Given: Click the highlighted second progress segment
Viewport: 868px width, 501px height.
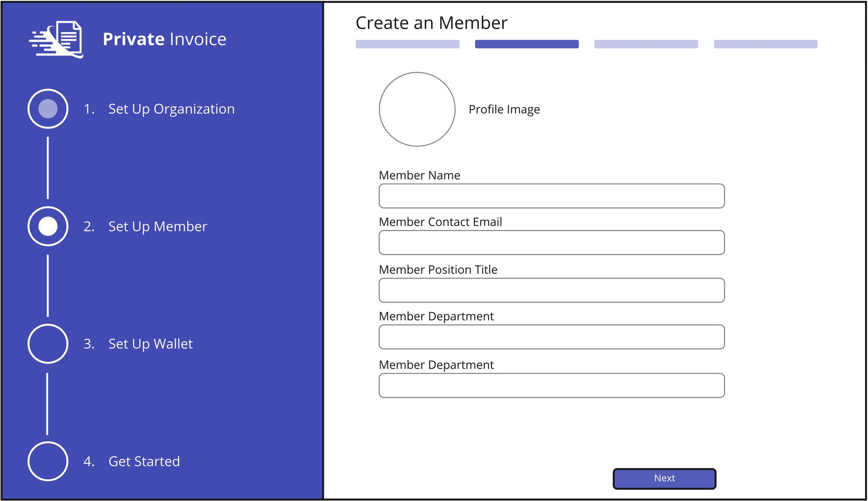Looking at the screenshot, I should point(526,44).
